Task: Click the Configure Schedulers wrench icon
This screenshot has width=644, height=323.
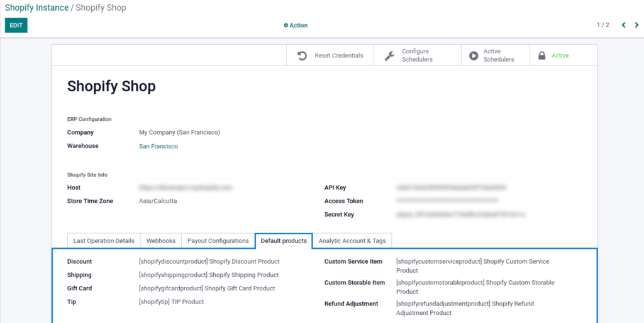Action: click(389, 55)
